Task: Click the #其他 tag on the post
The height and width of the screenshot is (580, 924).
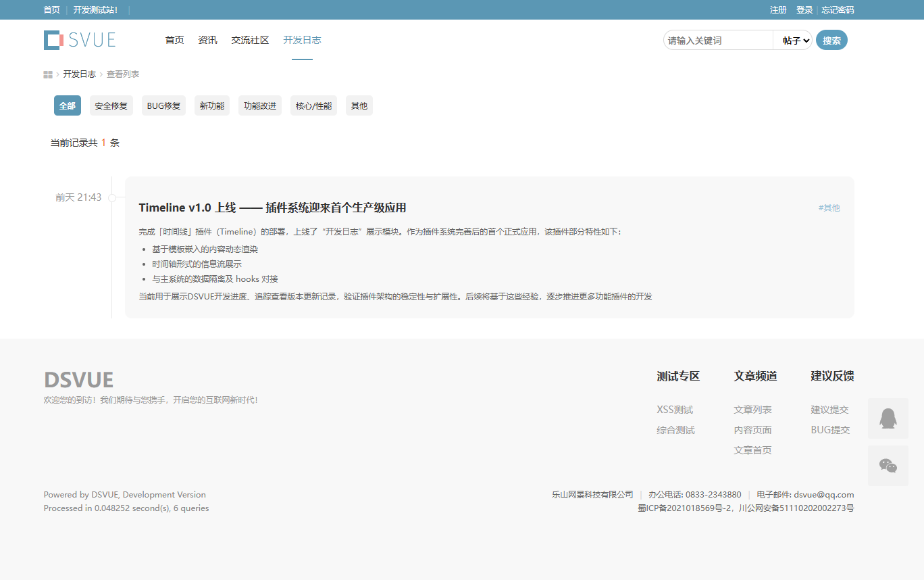Action: point(829,208)
